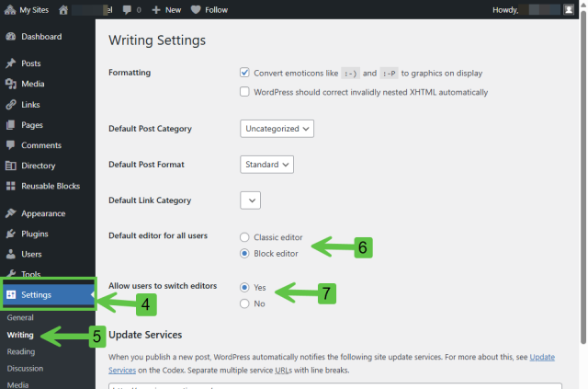Image resolution: width=588 pixels, height=389 pixels.
Task: Open the Pages menu item
Action: pyautogui.click(x=48, y=125)
